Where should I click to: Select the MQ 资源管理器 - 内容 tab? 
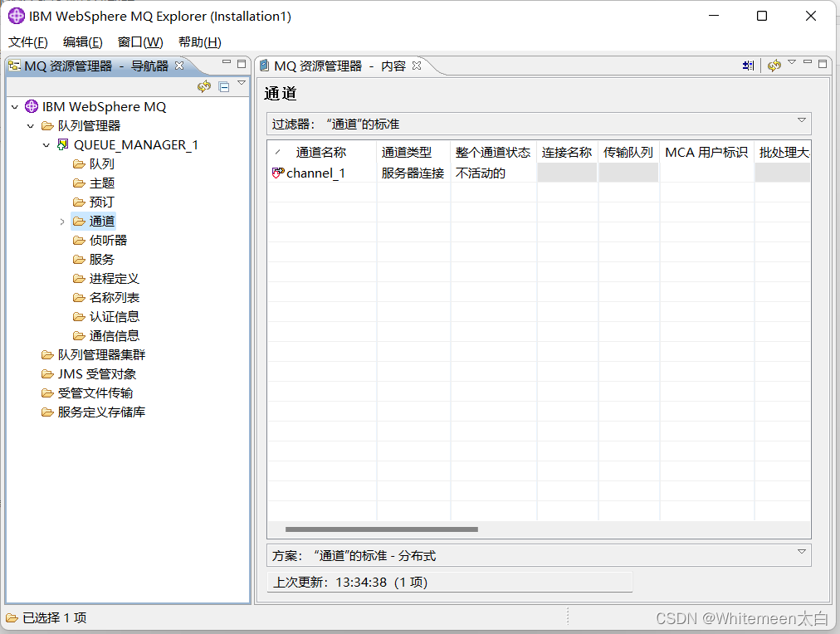point(339,66)
